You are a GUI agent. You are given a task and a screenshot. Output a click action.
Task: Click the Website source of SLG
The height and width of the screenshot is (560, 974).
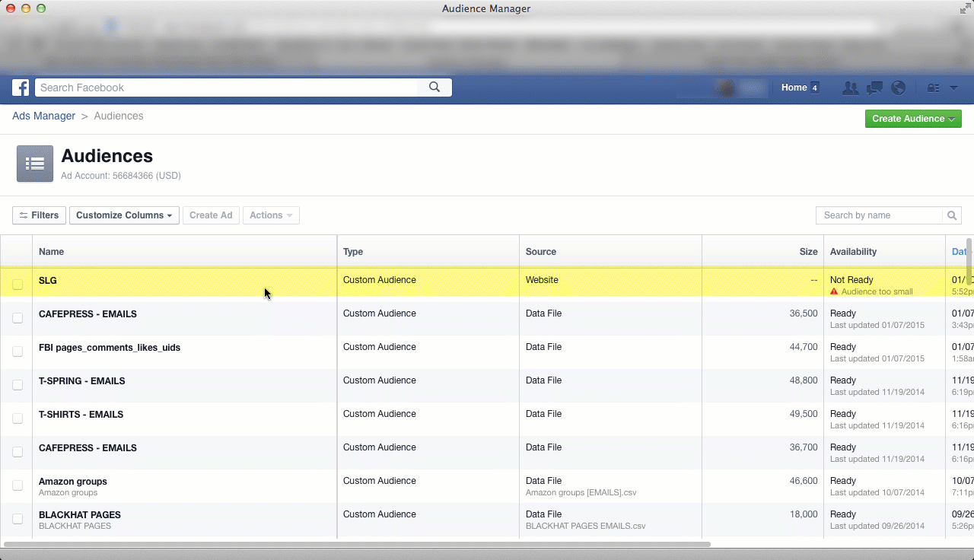click(542, 280)
